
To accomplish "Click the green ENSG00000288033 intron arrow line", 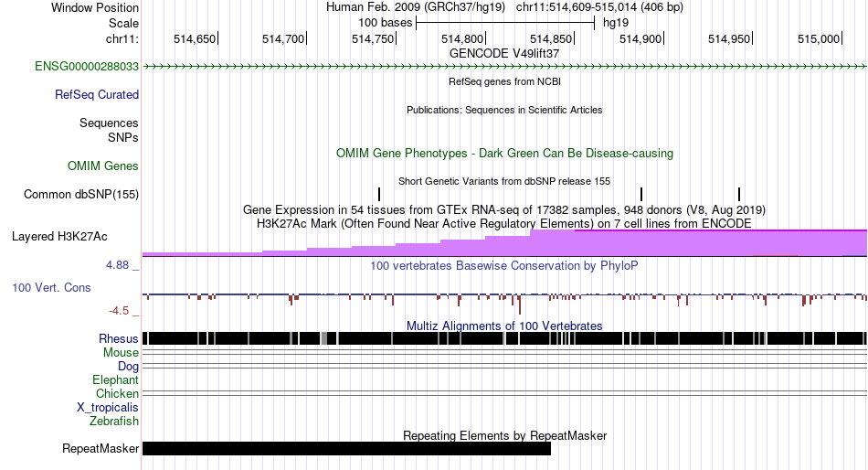I will click(x=504, y=67).
